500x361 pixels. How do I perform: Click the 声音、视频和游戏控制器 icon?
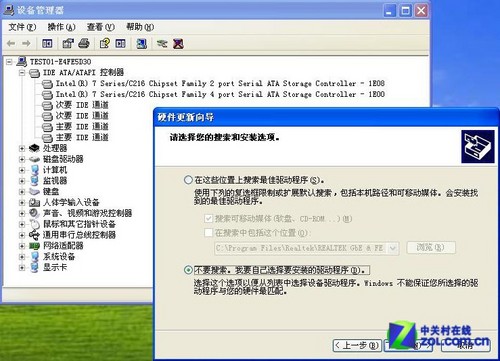34,213
